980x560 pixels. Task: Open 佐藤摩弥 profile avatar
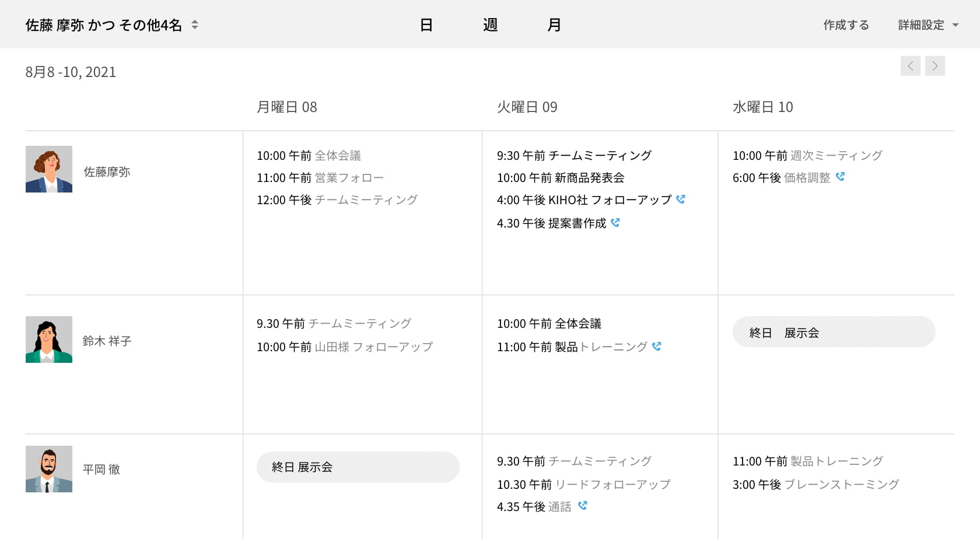coord(49,169)
